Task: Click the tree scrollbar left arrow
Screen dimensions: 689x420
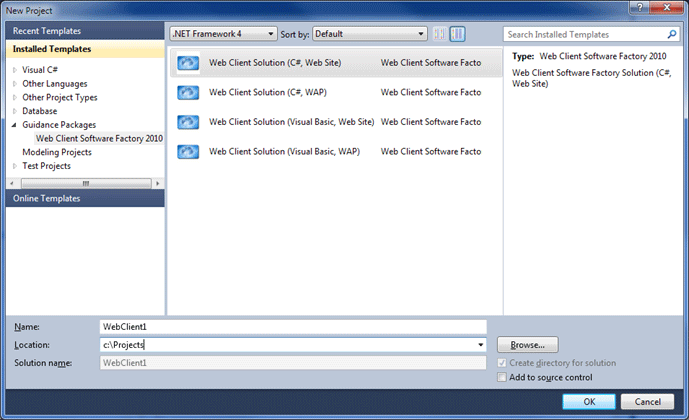Action: click(12, 183)
